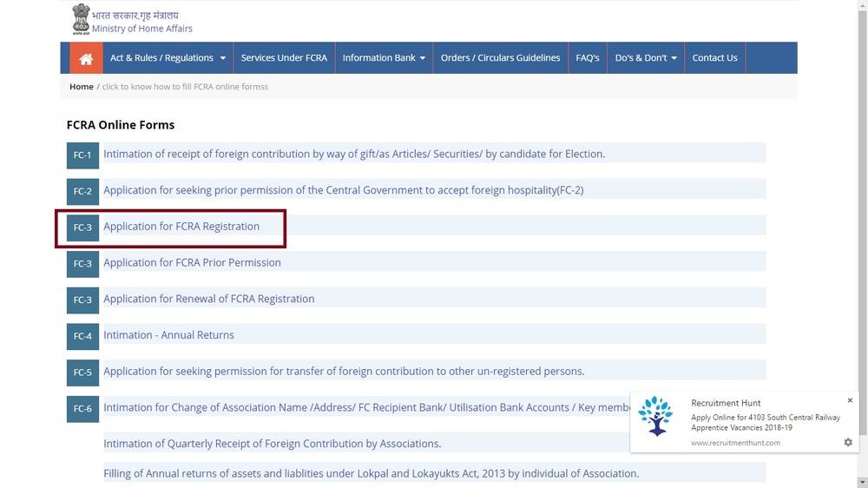Click FC-3 badge beside Renewal of Registration
Screen dimensions: 868x488
point(82,300)
